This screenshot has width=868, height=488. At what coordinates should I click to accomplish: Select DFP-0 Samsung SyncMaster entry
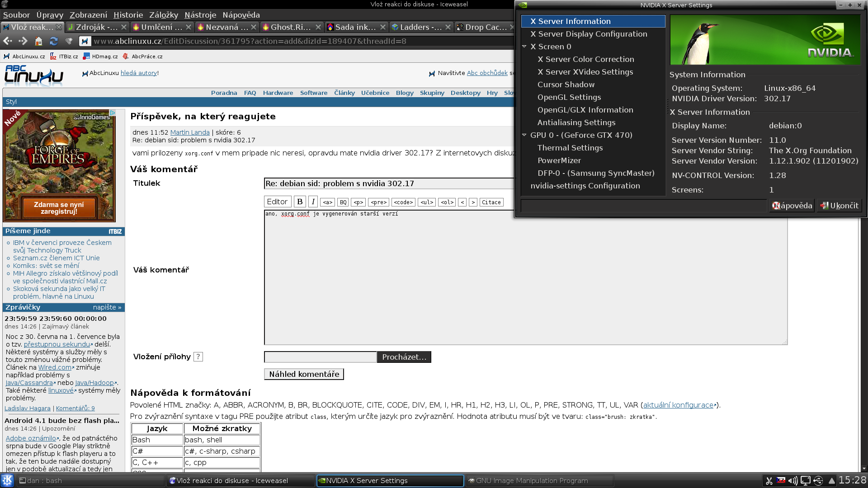click(596, 173)
